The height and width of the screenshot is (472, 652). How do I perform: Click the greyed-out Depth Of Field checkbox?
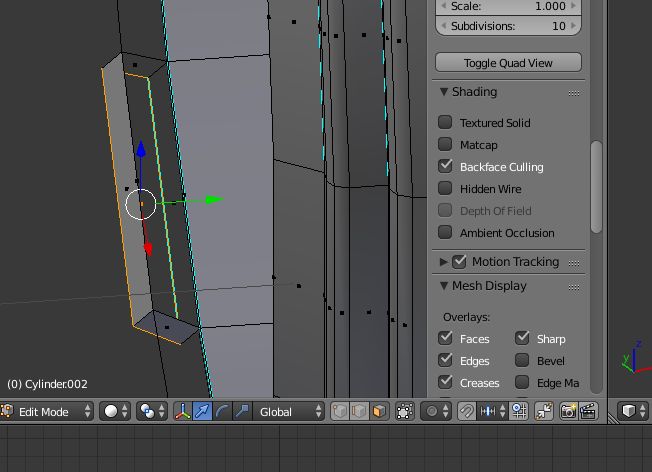(x=445, y=210)
